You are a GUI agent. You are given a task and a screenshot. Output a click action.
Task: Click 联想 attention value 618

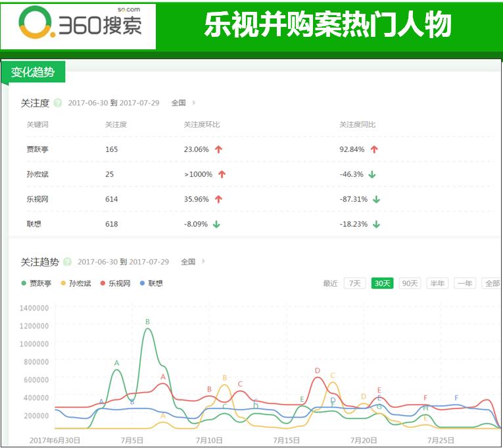pyautogui.click(x=111, y=224)
